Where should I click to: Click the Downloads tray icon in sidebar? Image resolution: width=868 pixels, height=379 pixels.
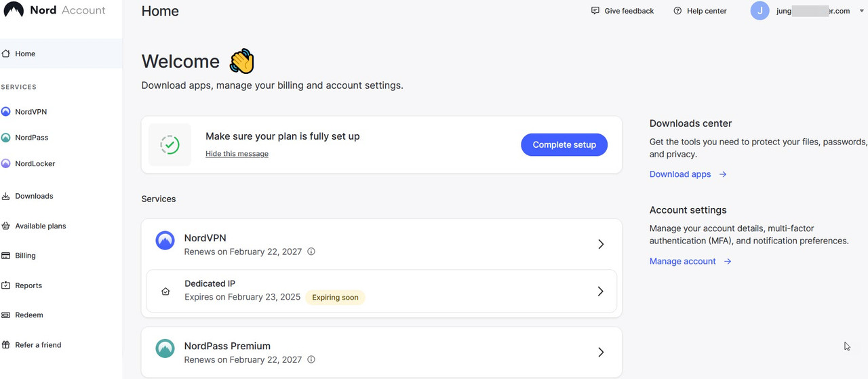pyautogui.click(x=6, y=196)
